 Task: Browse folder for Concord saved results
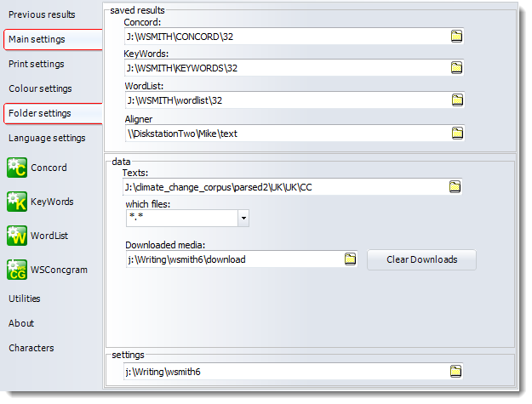pos(456,36)
